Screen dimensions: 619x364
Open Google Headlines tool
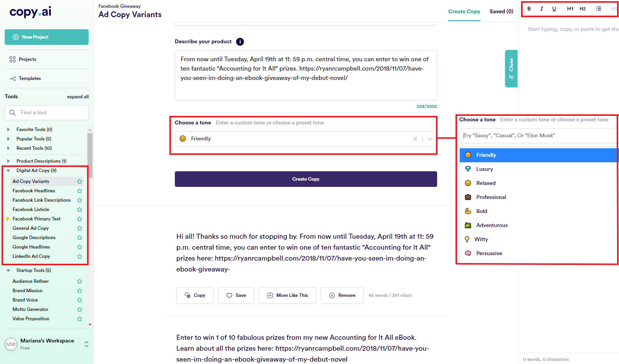coord(31,247)
